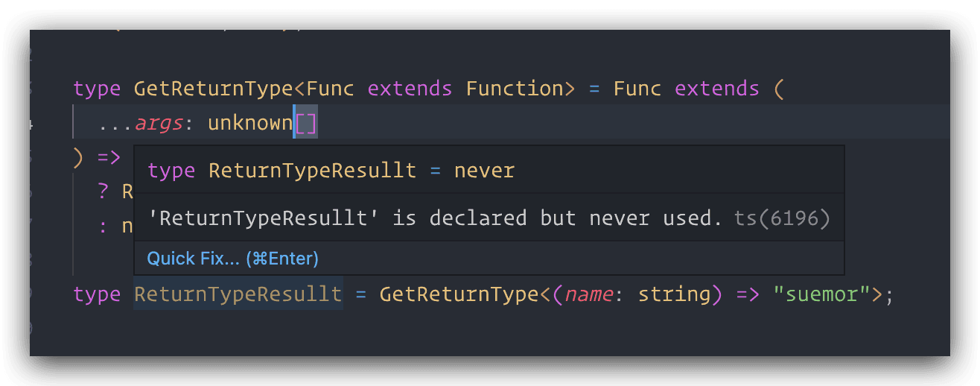Screen dimensions: 980x386
Task: Click the opening parenthesis ending first line
Action: click(x=779, y=89)
